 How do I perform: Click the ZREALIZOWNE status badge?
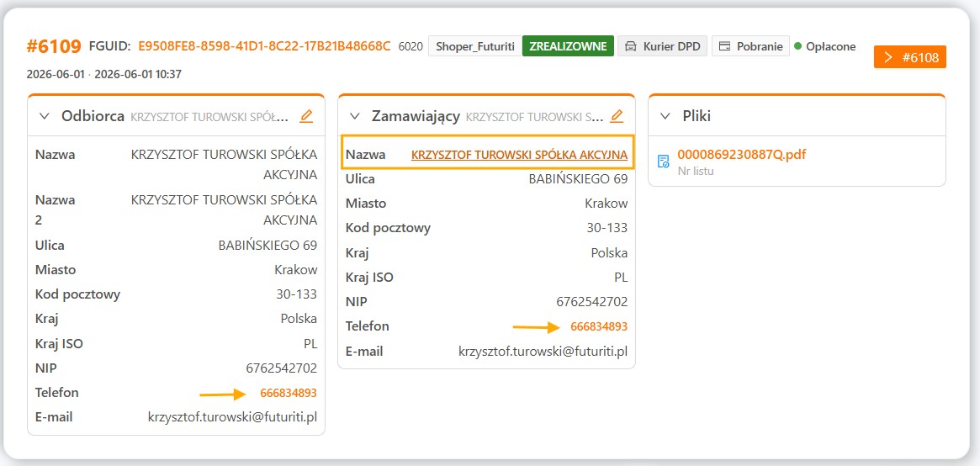(x=568, y=46)
